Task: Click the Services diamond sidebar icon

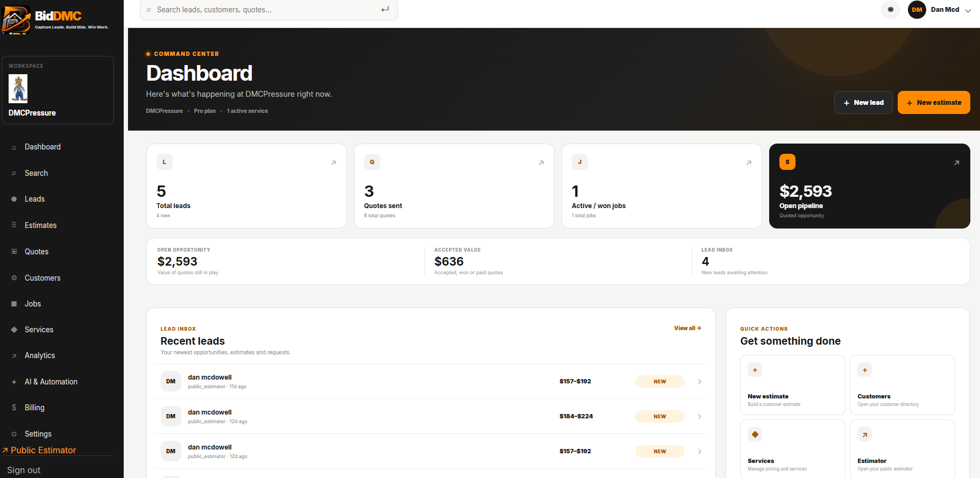Action: click(14, 330)
